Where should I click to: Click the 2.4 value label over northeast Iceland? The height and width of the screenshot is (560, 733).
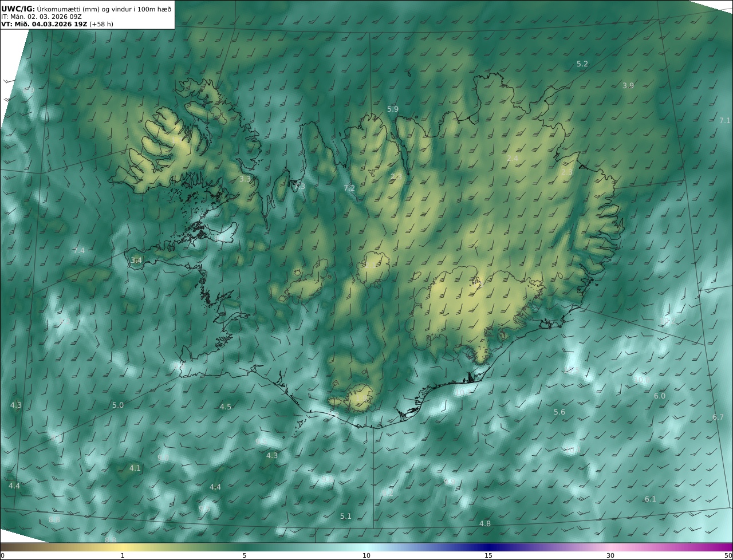(x=513, y=159)
